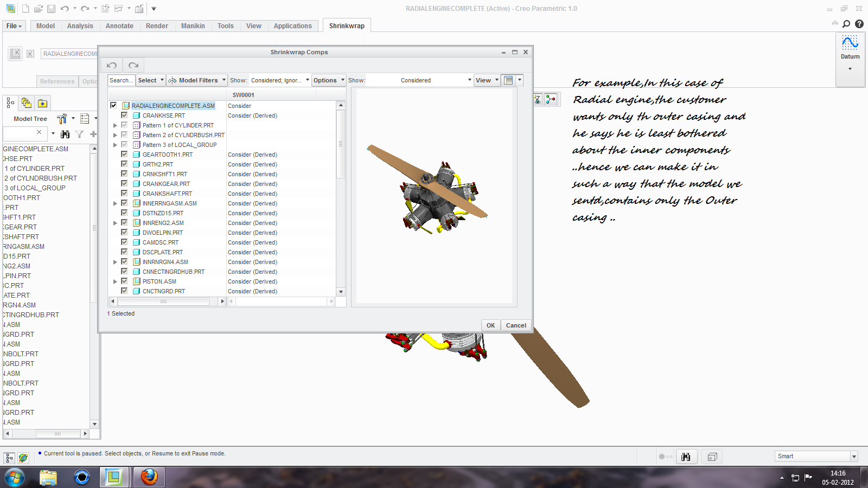Click the graphics window toggle icon beside View
868x488 pixels.
pyautogui.click(x=508, y=80)
